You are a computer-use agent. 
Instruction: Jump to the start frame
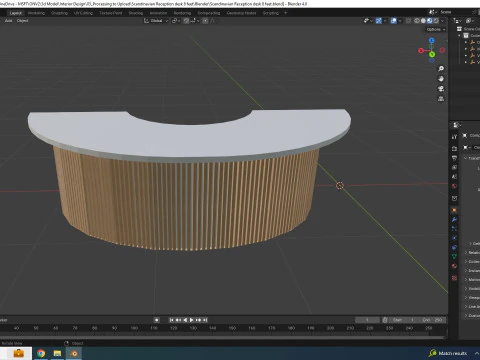click(171, 320)
